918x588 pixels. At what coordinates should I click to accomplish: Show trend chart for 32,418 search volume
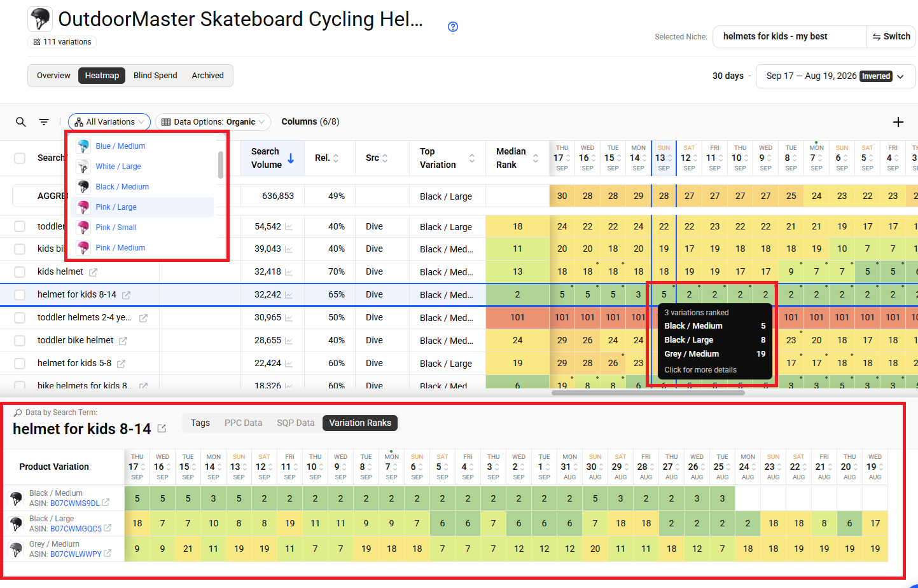(x=289, y=272)
